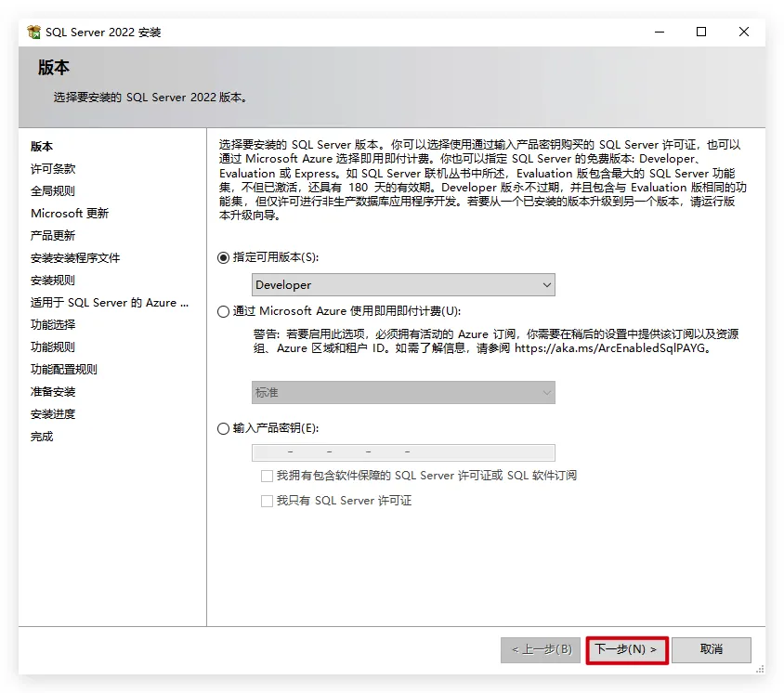
Task: Tick the 我只有 SQL Server 许可证 checkbox
Action: (268, 501)
